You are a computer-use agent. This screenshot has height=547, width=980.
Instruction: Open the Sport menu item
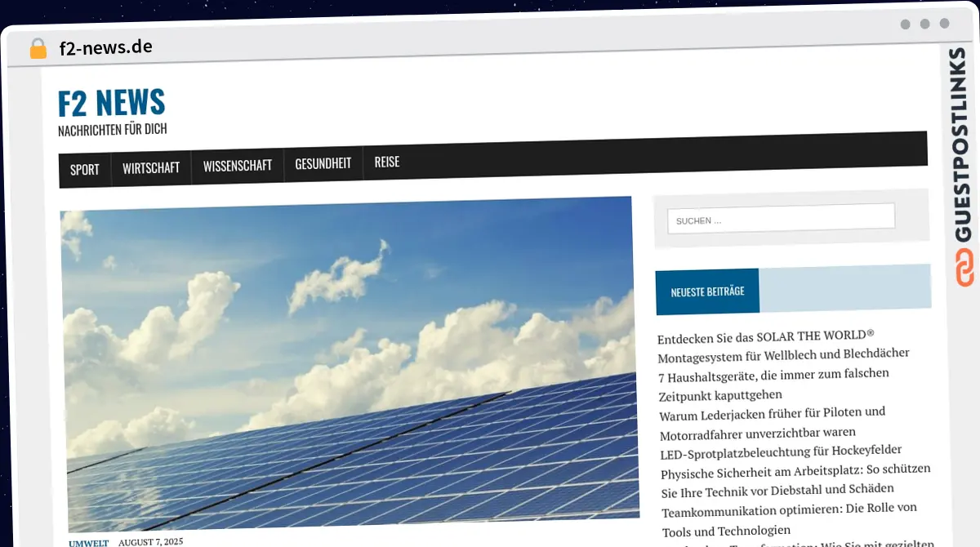[x=84, y=170]
